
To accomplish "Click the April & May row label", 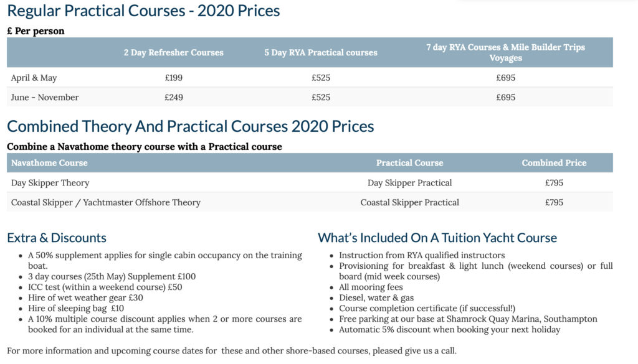I will [x=34, y=78].
